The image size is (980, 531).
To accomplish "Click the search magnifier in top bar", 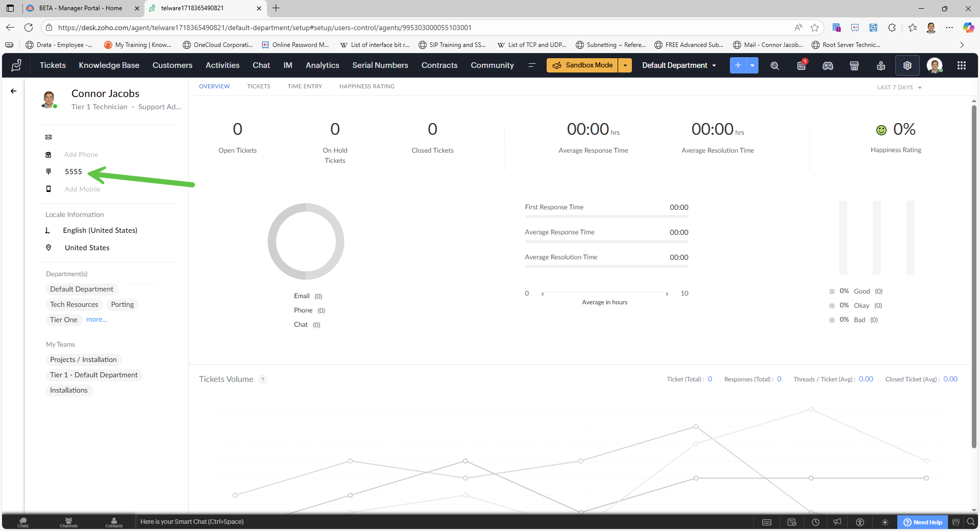I will tap(774, 65).
